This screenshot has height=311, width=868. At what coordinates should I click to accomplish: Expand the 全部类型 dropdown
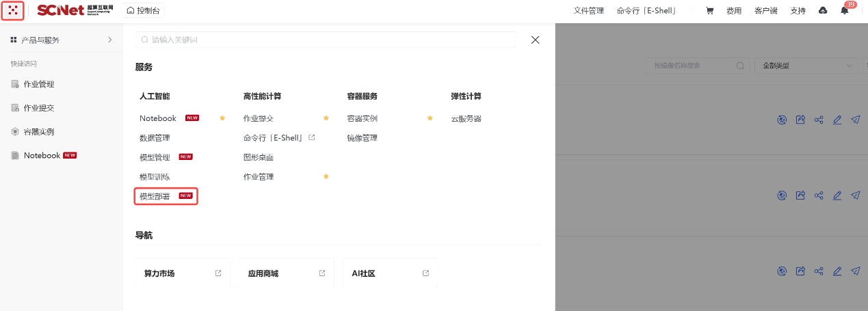pyautogui.click(x=806, y=66)
